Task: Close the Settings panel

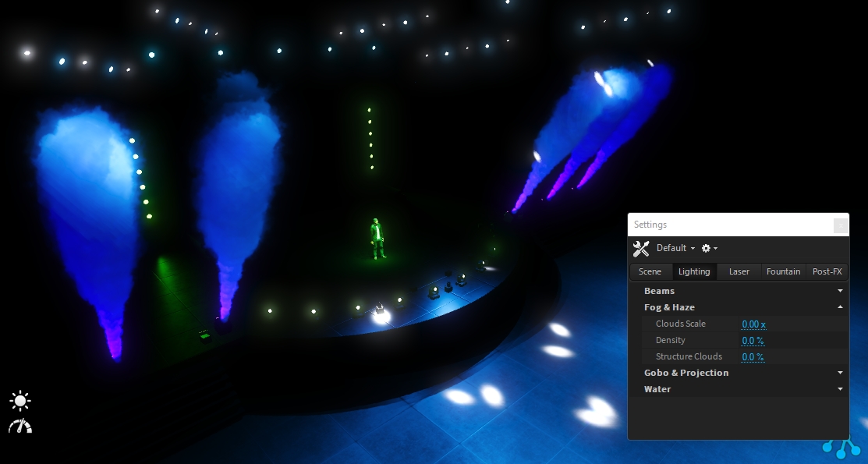Action: 841,225
